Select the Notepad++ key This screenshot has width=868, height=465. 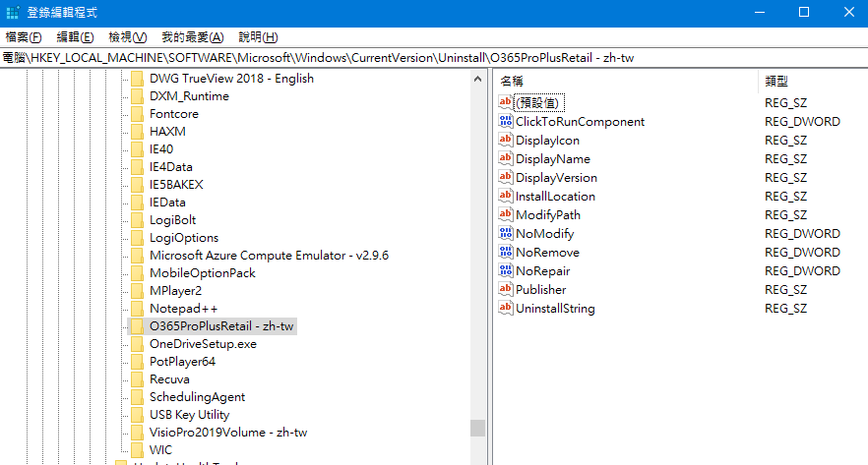183,309
